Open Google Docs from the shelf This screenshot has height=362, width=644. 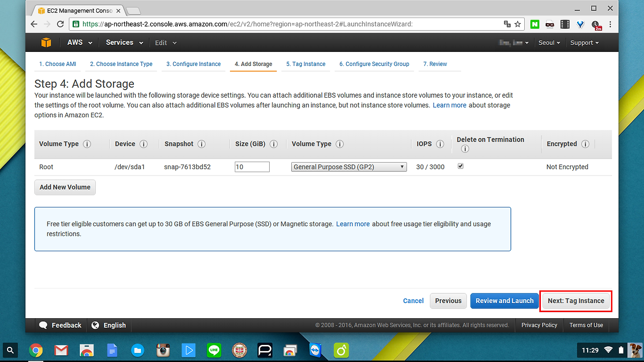pos(112,350)
